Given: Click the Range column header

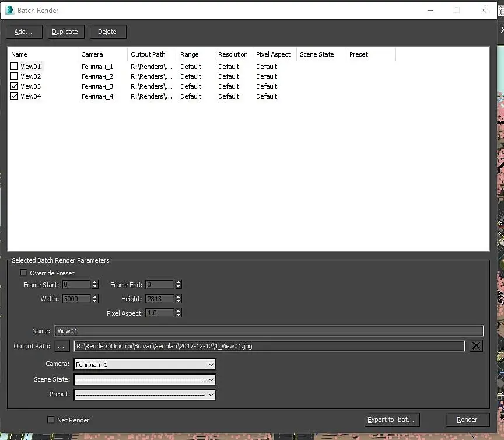Looking at the screenshot, I should point(196,54).
